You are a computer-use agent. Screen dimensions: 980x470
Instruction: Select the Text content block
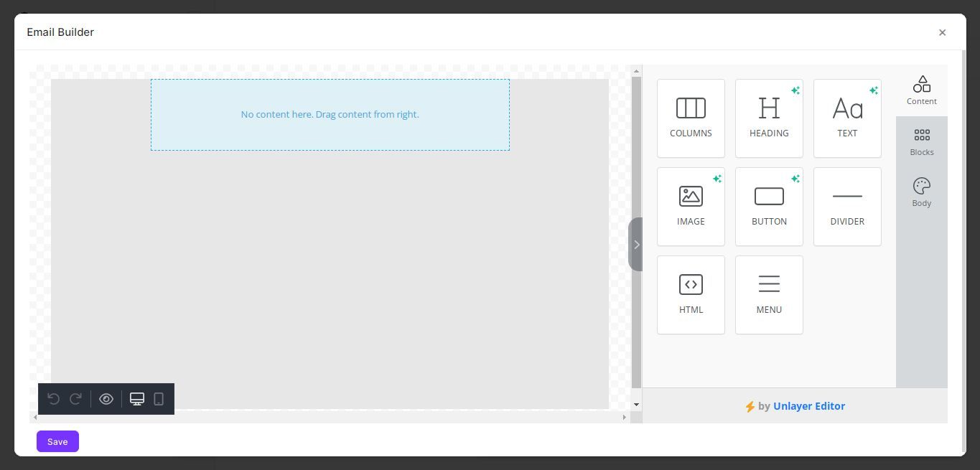tap(846, 117)
